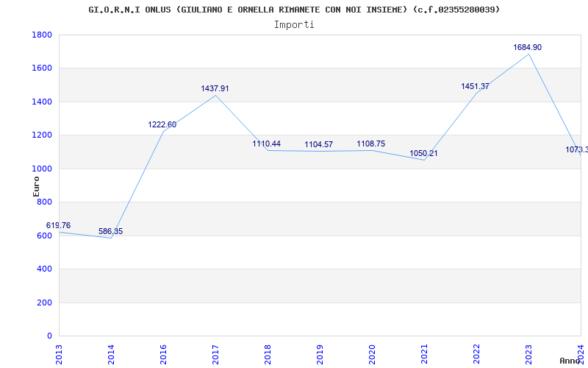Select the 1110.44 data label
Image resolution: width=588 pixels, height=368 pixels.
[267, 144]
